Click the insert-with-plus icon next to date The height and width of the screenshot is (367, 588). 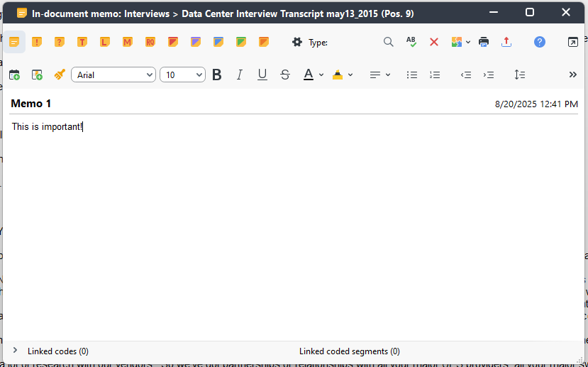37,75
